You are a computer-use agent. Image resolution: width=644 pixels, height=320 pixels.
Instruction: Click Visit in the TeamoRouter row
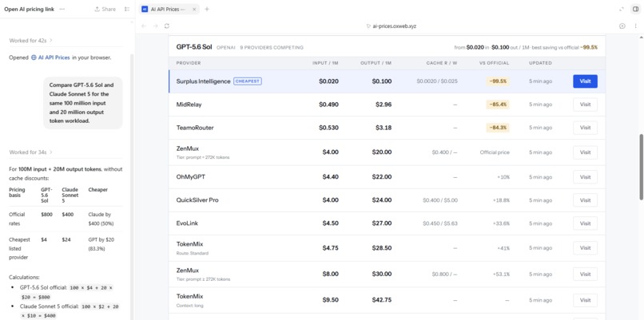pos(585,128)
